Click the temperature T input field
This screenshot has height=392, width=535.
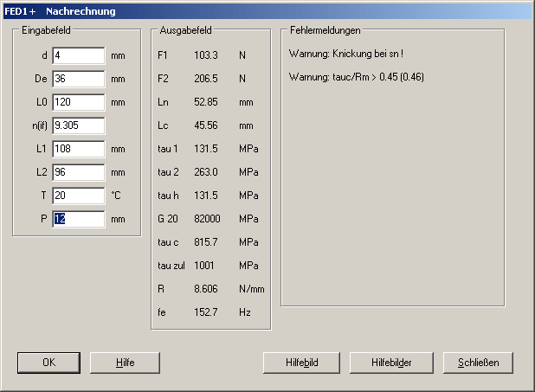click(78, 196)
